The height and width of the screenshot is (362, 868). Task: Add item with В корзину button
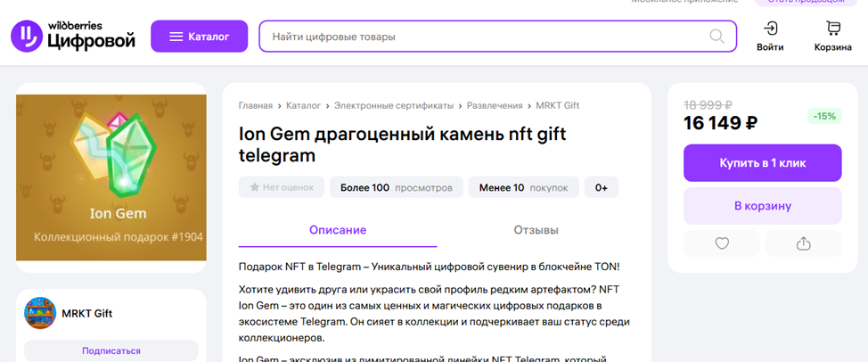(x=762, y=206)
